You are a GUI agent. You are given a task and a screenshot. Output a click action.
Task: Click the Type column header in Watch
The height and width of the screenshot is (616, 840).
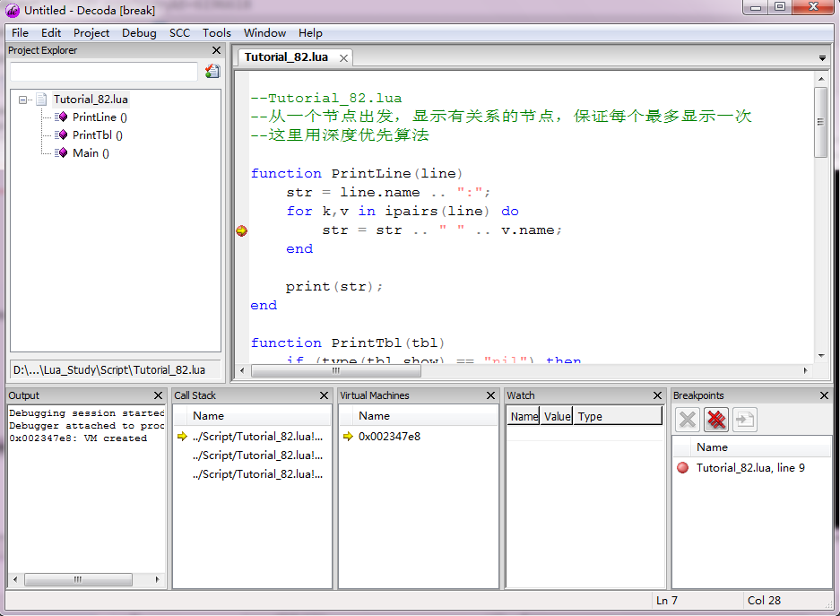[x=618, y=416]
